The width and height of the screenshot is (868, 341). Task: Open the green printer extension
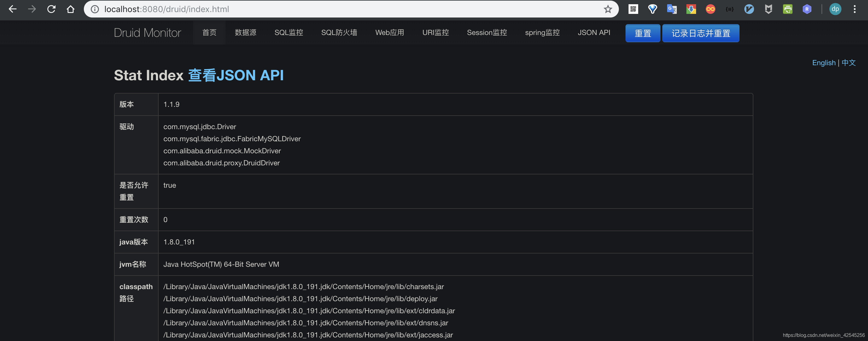click(x=787, y=9)
